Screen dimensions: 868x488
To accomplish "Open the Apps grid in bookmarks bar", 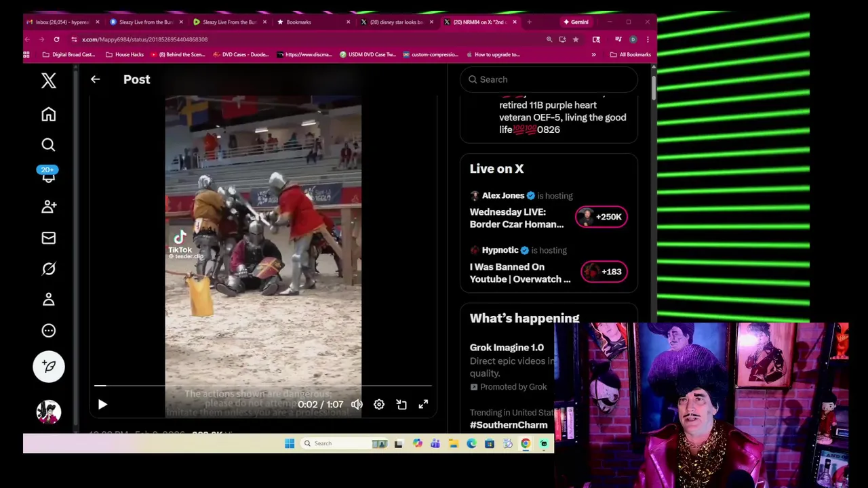I will 26,54.
